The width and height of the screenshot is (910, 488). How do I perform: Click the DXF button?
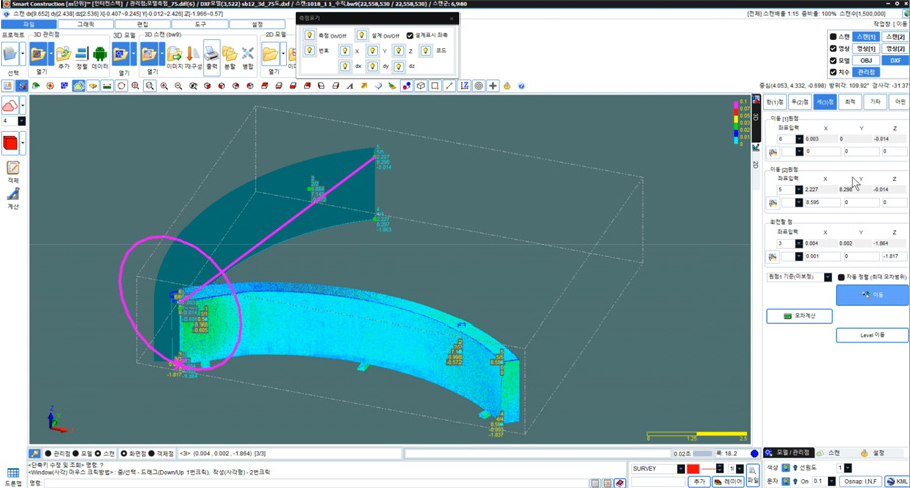(x=895, y=60)
